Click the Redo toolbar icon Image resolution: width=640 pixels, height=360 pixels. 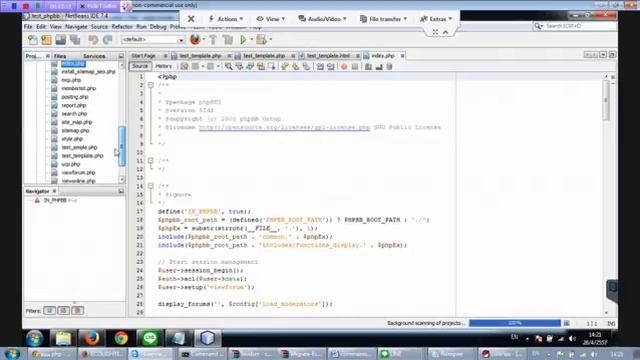(107, 40)
